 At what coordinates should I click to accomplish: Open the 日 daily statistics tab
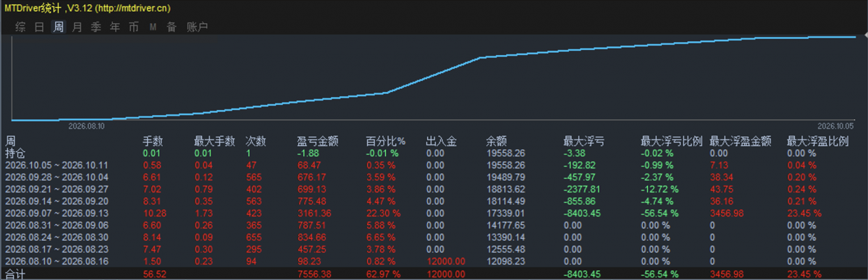click(39, 27)
